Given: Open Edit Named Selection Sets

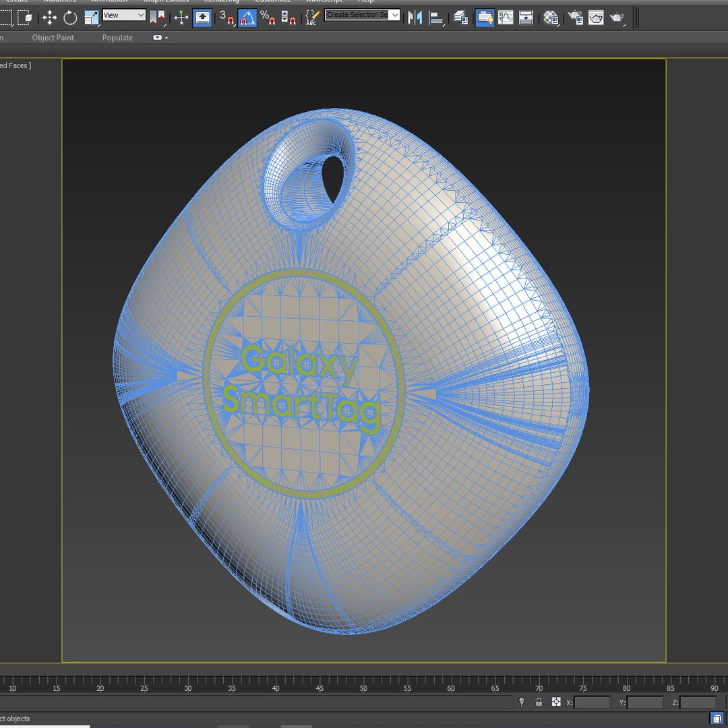Looking at the screenshot, I should pos(312,18).
